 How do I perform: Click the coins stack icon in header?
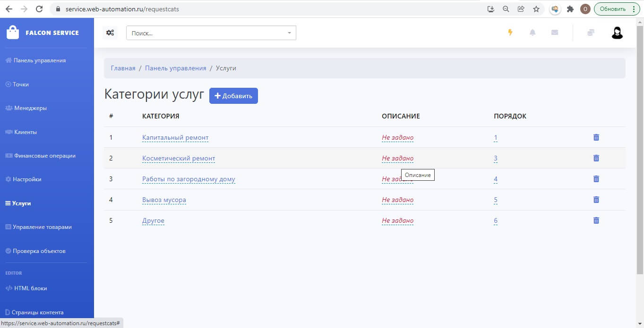tap(591, 33)
